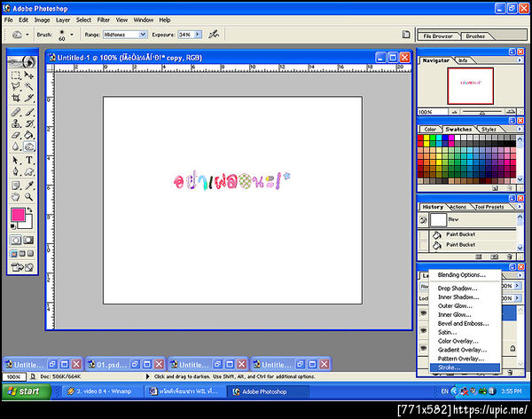Viewport: 532px width, 419px height.
Task: Select the Crop tool
Action: [16, 98]
